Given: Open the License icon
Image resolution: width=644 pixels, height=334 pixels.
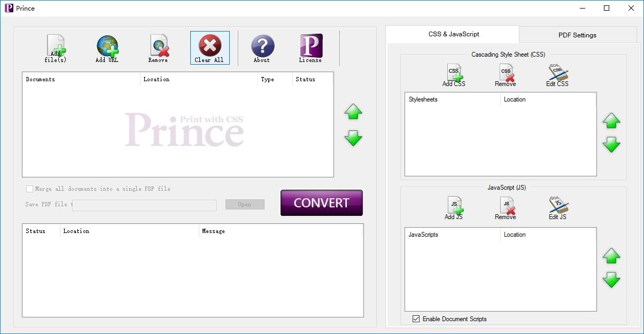Looking at the screenshot, I should point(311,48).
